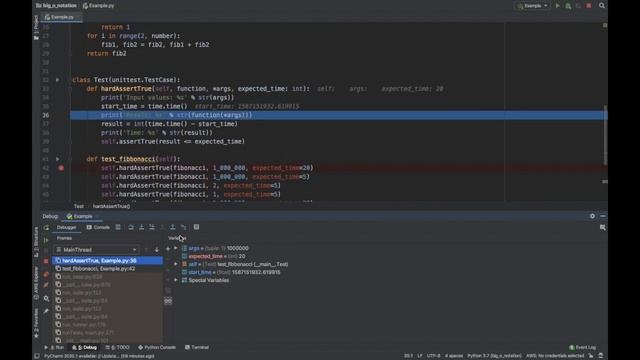Click the hardAssertTrue() breadcrumb below the editor
Screen dimensions: 640x360
point(111,206)
